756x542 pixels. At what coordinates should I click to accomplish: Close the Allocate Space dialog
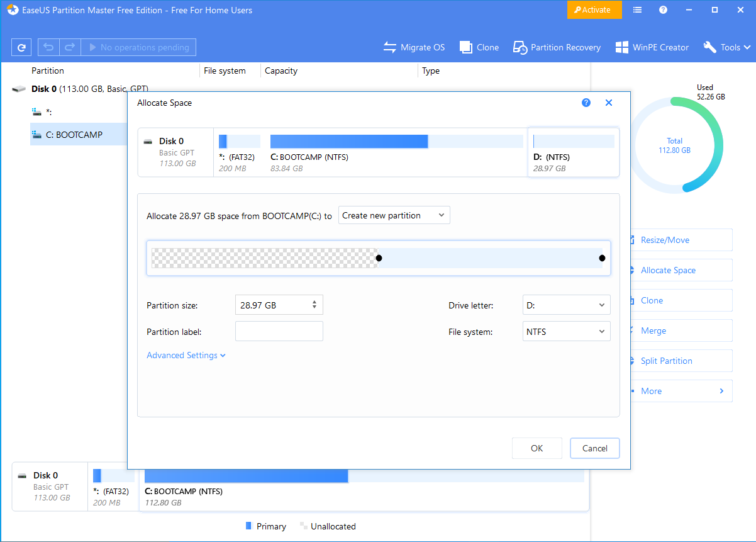pyautogui.click(x=609, y=103)
